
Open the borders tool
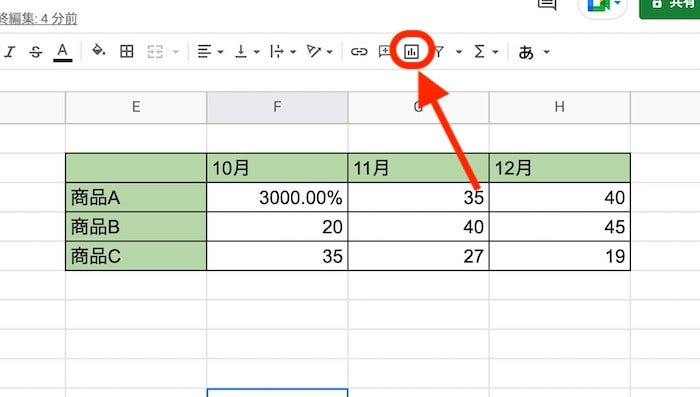tap(127, 51)
